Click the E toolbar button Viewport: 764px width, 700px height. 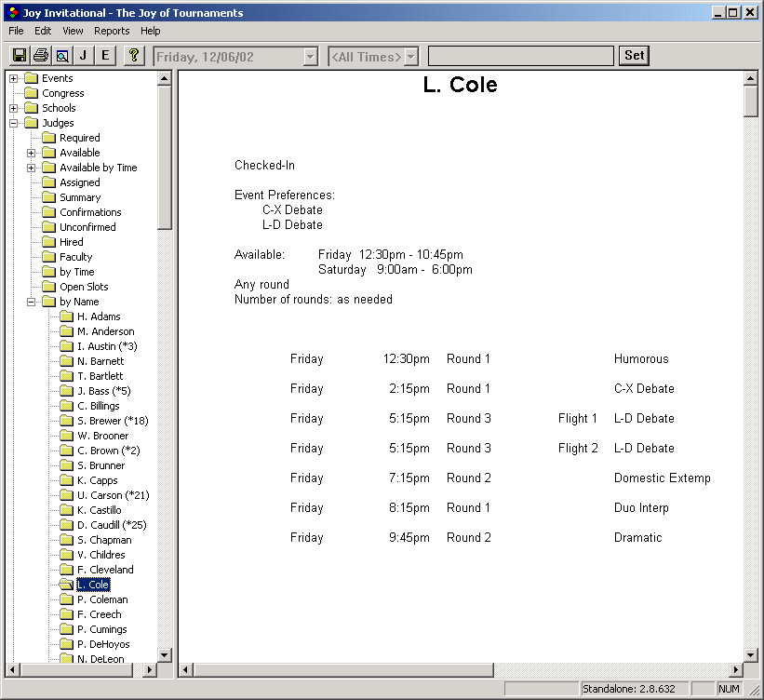tap(105, 56)
